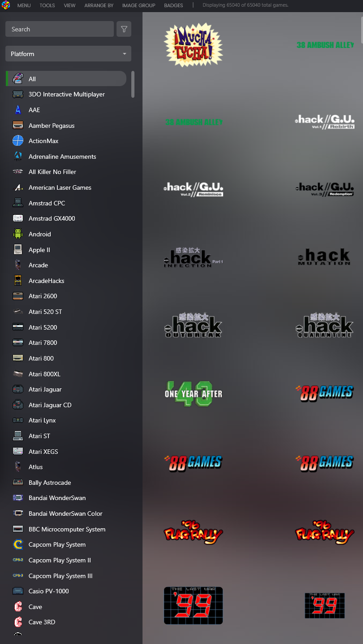Viewport: 363px width, 644px height.
Task: Read the Displaying 65040 games status text
Action: pos(246,5)
